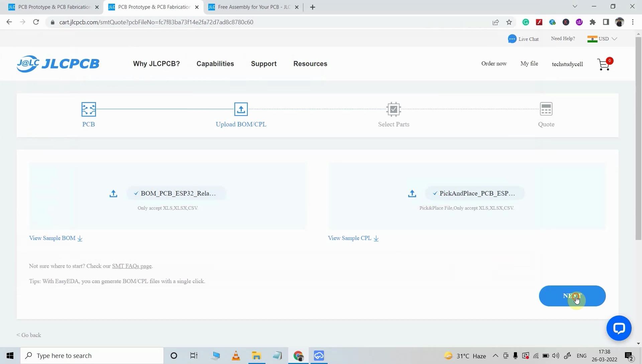Screen dimensions: 642x364
Task: Open Chrome's three-dot menu
Action: [632, 22]
